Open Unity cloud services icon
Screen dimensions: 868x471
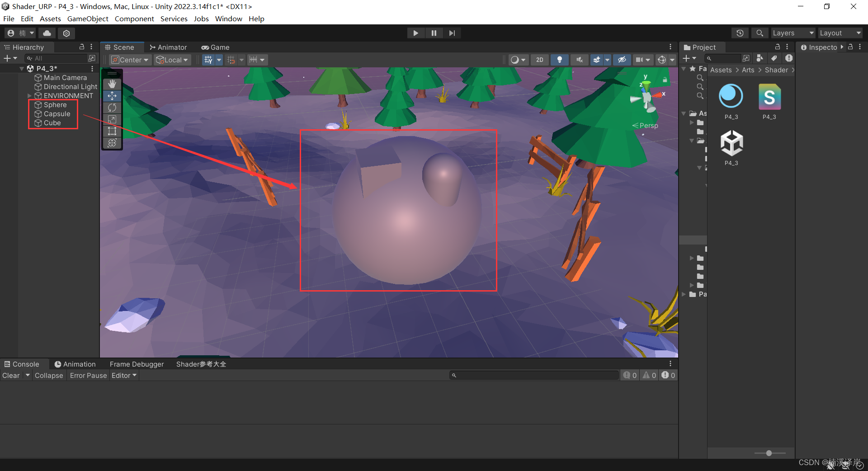click(47, 33)
